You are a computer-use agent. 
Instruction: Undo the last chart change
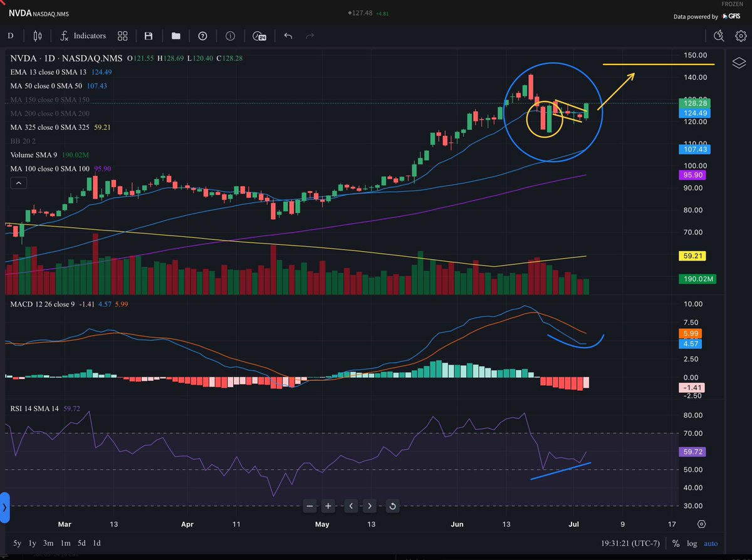[x=288, y=36]
